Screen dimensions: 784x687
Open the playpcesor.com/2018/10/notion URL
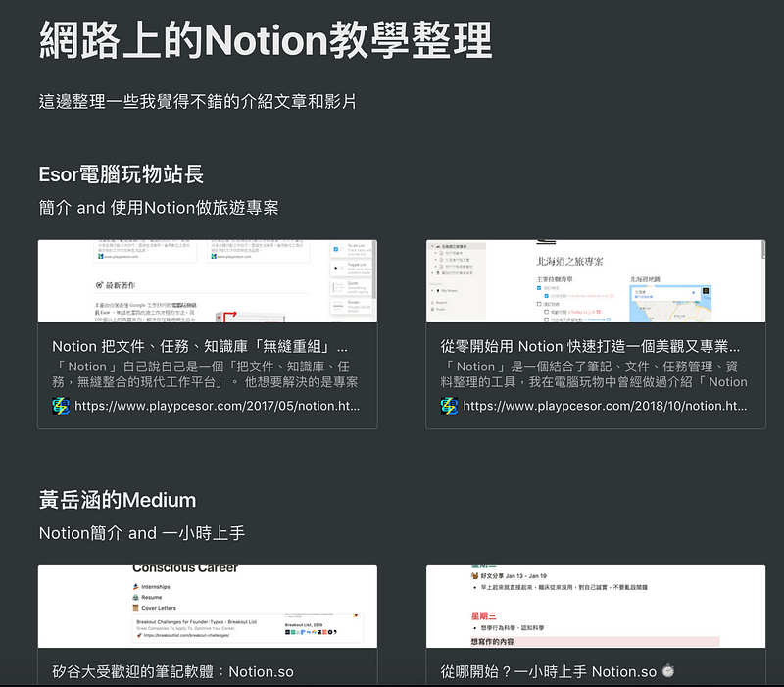(x=605, y=406)
